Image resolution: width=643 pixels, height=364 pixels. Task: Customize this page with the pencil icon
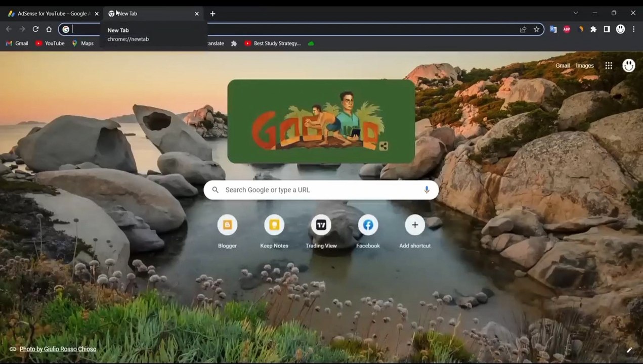629,350
